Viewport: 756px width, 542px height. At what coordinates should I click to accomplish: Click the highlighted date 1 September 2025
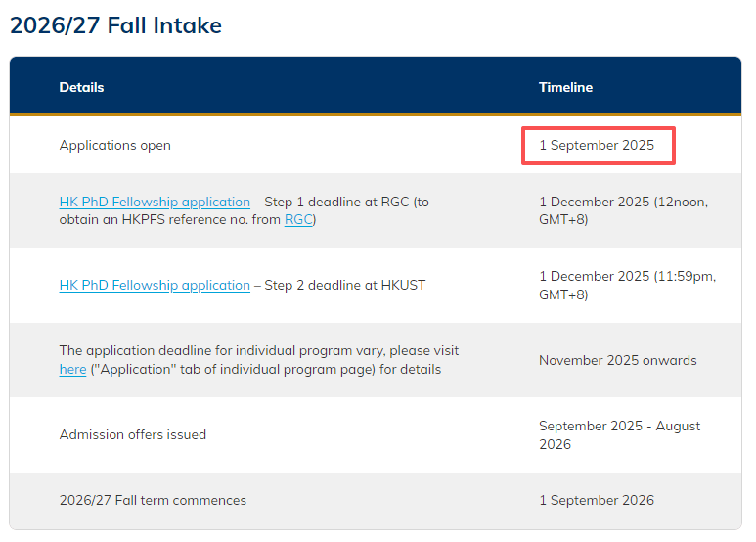coord(597,145)
